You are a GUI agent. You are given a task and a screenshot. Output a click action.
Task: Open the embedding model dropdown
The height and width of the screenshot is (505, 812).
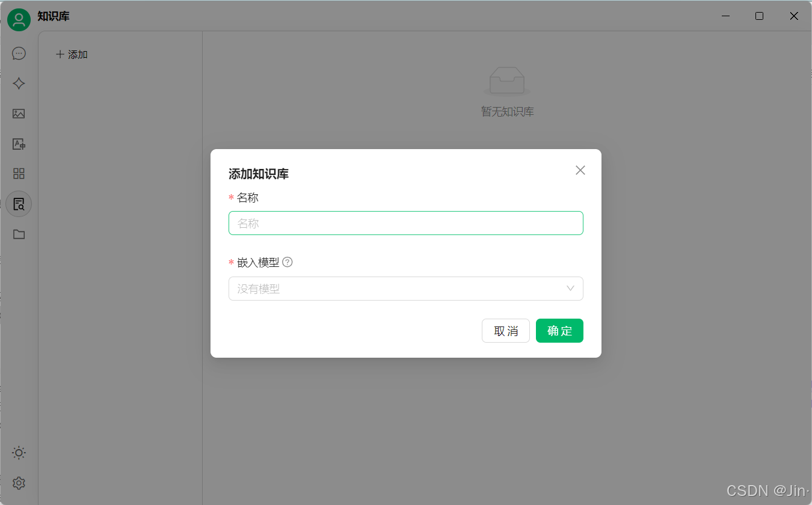click(406, 289)
